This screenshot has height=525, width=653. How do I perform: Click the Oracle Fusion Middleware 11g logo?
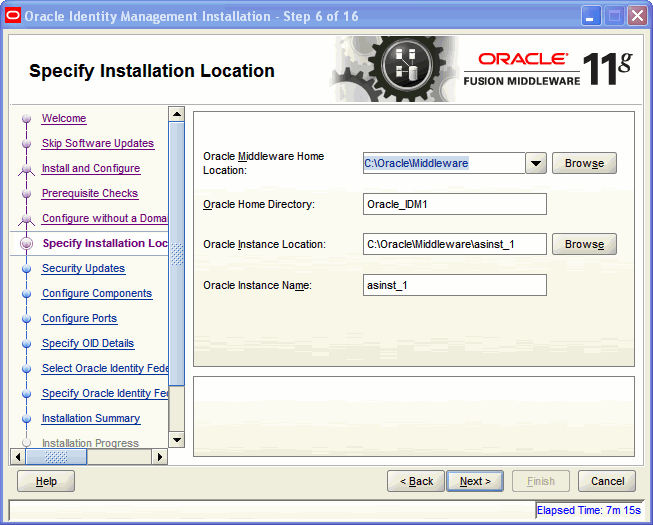[548, 69]
